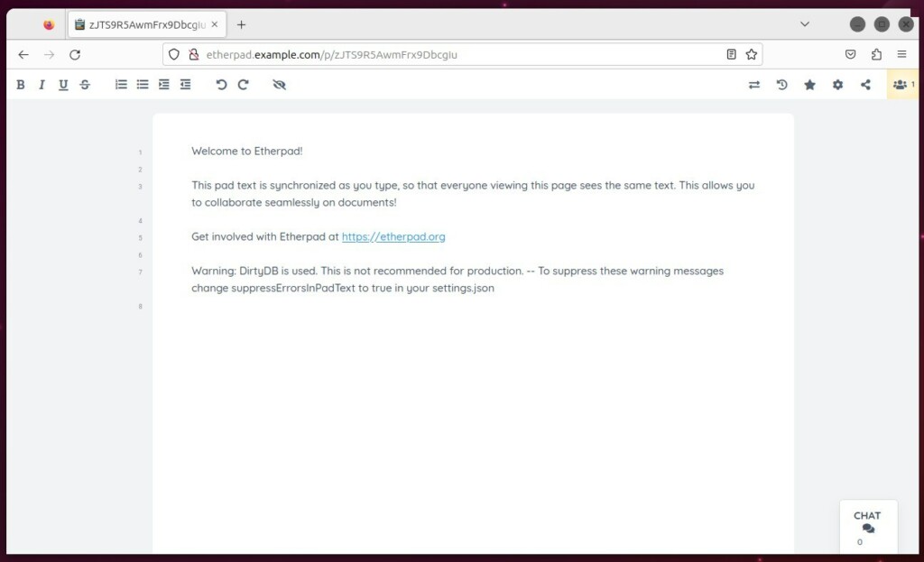Open the timeslider history view
Viewport: 924px width, 562px height.
pos(782,85)
